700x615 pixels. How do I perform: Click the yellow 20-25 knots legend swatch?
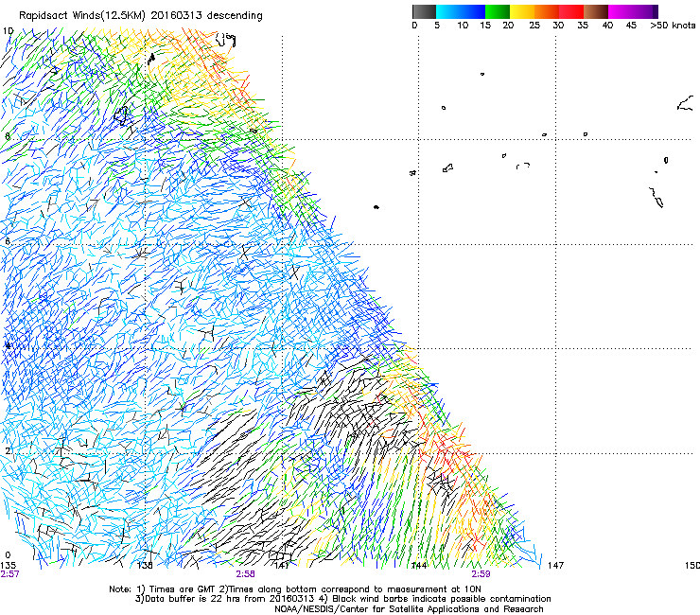point(522,11)
